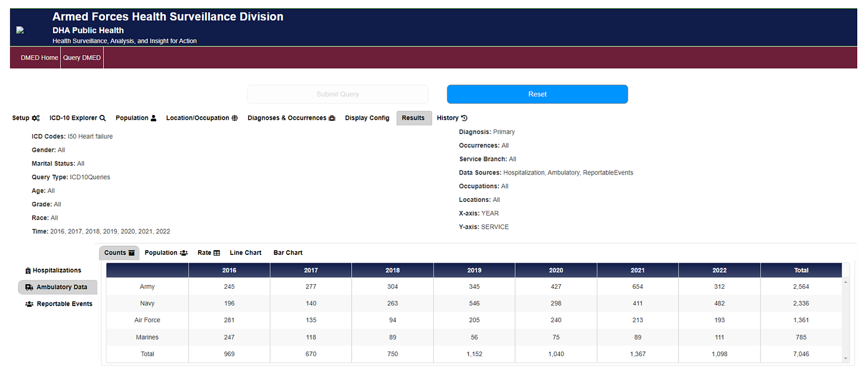Switch to the Population tab in top row
Image resolution: width=868 pixels, height=380 pixels.
(x=136, y=118)
